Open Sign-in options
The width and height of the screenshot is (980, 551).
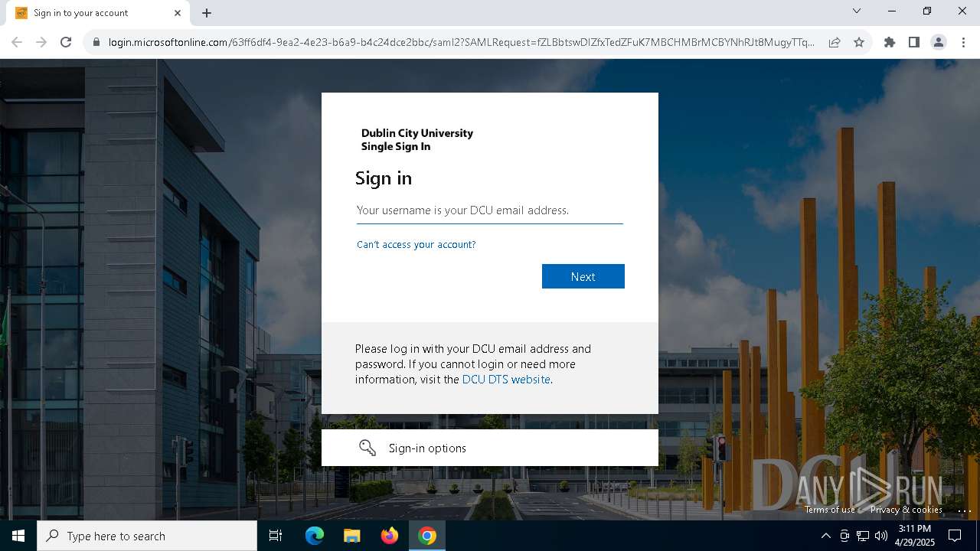(x=490, y=448)
